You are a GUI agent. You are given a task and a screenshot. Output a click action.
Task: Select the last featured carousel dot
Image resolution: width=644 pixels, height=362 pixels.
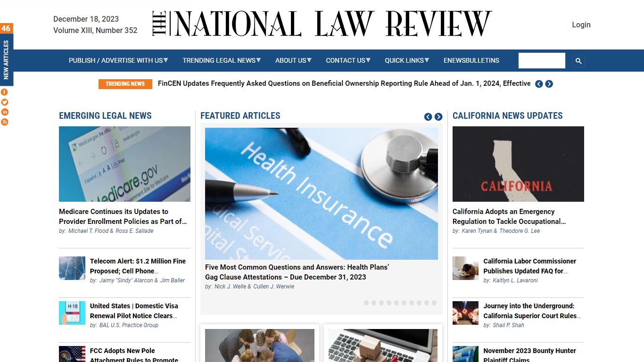pos(434,303)
